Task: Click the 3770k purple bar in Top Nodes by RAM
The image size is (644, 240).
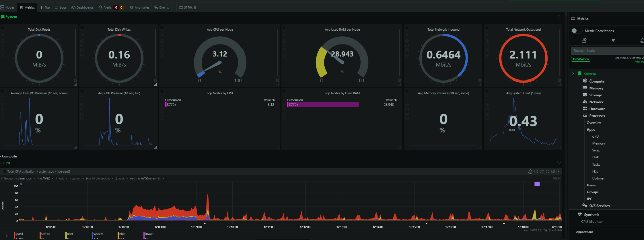Action: click(323, 104)
